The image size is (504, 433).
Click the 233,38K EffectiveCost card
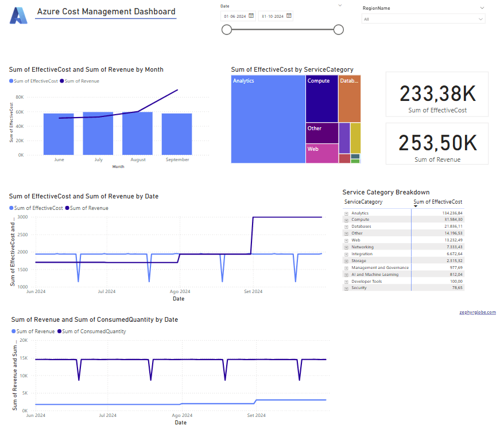point(437,94)
